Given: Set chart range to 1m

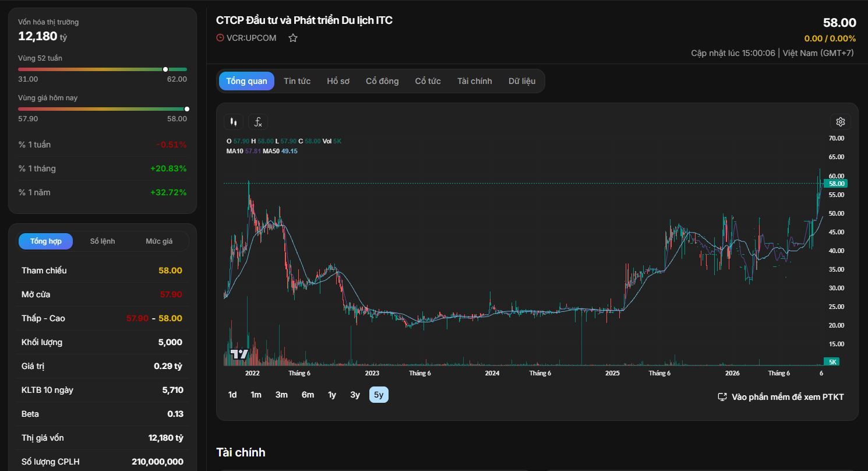Looking at the screenshot, I should tap(256, 395).
